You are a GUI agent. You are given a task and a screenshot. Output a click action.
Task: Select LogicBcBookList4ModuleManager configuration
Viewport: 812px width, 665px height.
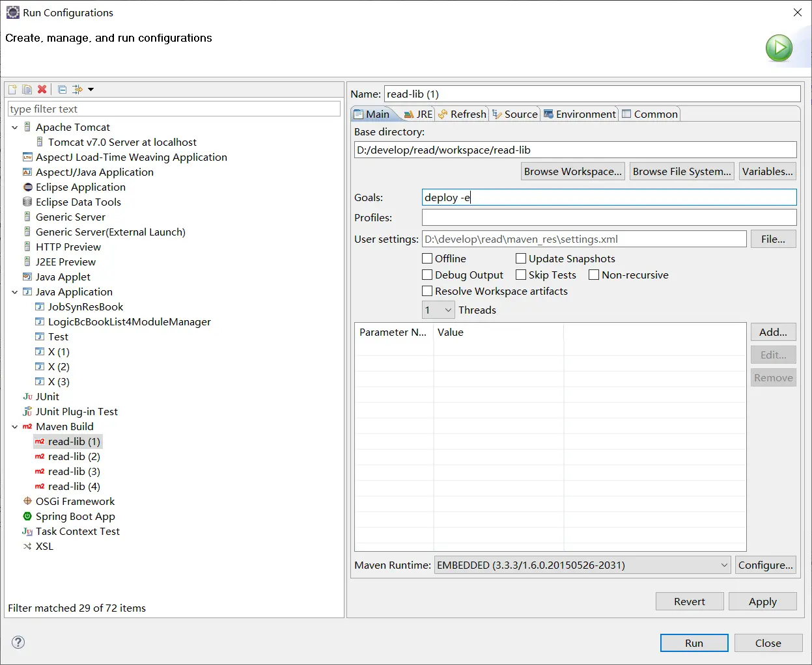coord(129,321)
